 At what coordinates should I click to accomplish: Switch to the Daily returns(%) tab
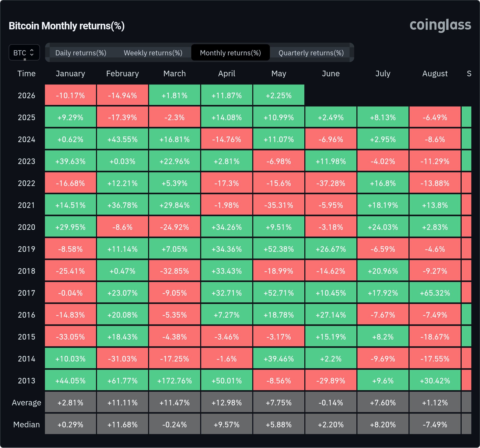pyautogui.click(x=81, y=53)
